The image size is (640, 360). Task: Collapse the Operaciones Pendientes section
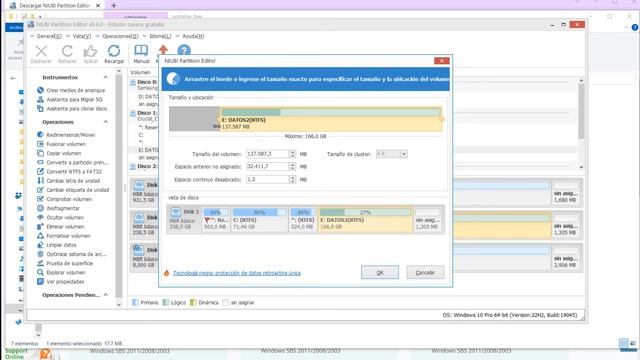pyautogui.click(x=106, y=295)
